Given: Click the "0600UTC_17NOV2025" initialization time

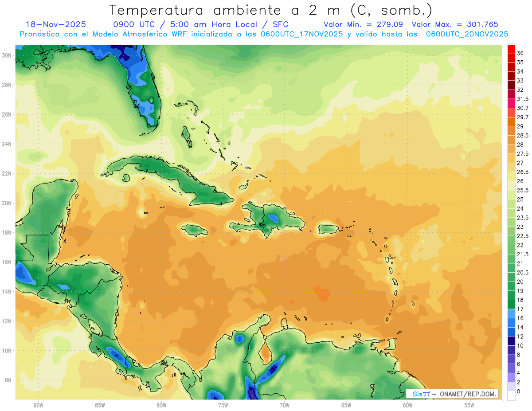Looking at the screenshot, I should coord(302,34).
